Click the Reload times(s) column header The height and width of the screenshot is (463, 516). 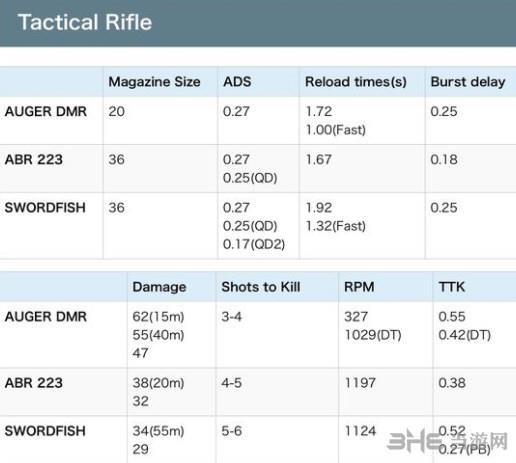tap(356, 82)
